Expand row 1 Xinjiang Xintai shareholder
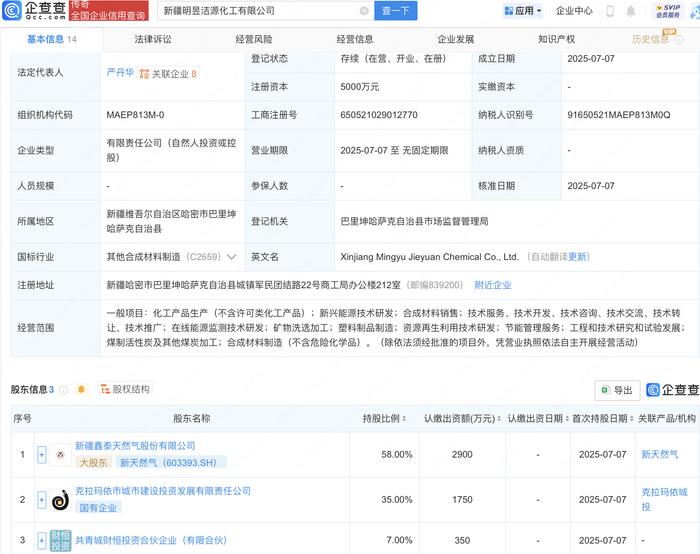Image resolution: width=700 pixels, height=554 pixels. coord(42,454)
